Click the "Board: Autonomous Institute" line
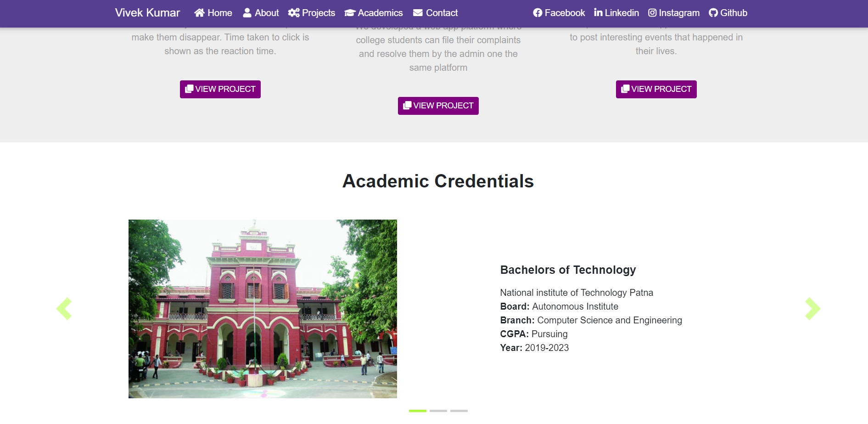Image resolution: width=868 pixels, height=424 pixels. [x=559, y=306]
